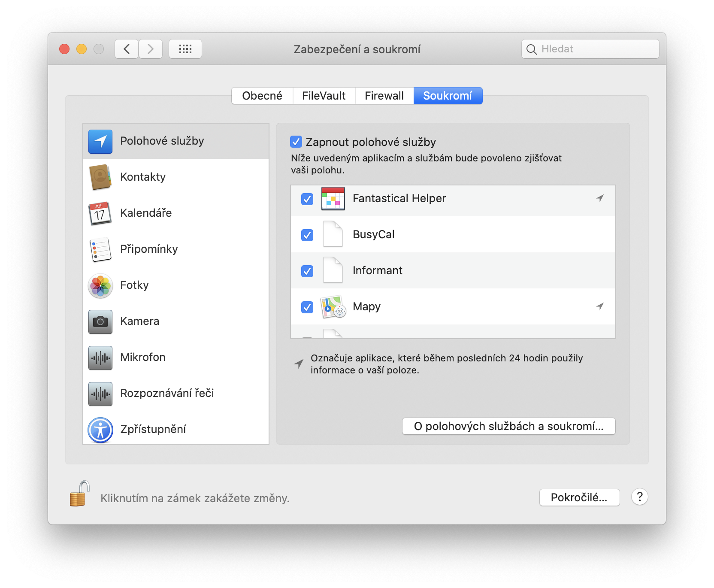Open the Firewall tab
The height and width of the screenshot is (588, 714).
pos(384,96)
